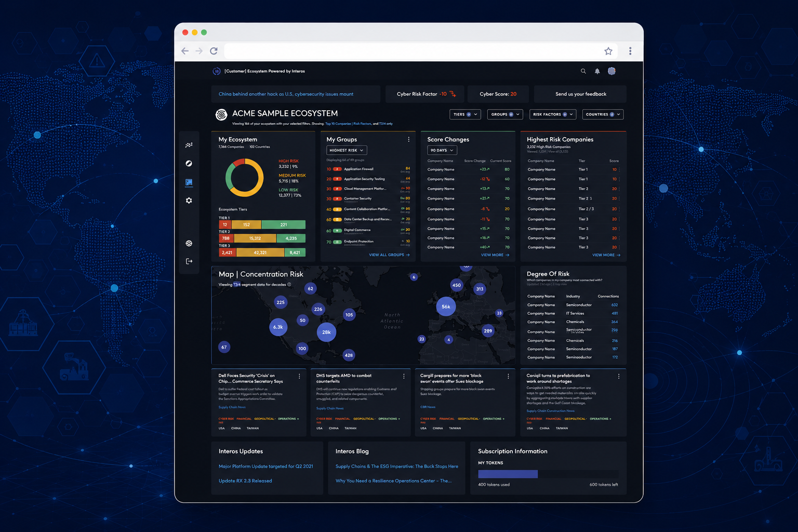The height and width of the screenshot is (532, 798).
Task: Open options for the Dell Faces Security news card
Action: pyautogui.click(x=299, y=376)
